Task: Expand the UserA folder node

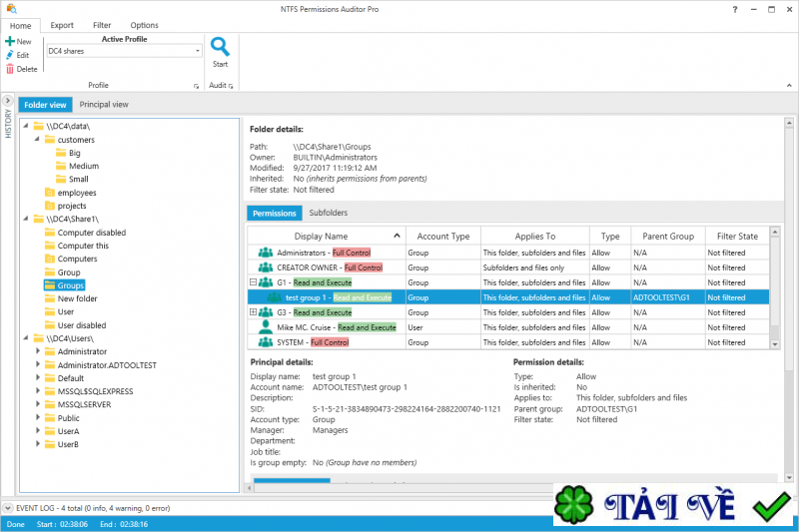Action: [38, 431]
